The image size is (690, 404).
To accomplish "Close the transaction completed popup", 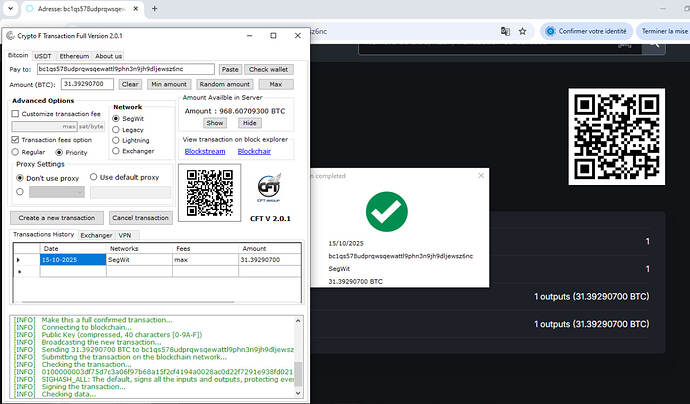I will [x=477, y=175].
